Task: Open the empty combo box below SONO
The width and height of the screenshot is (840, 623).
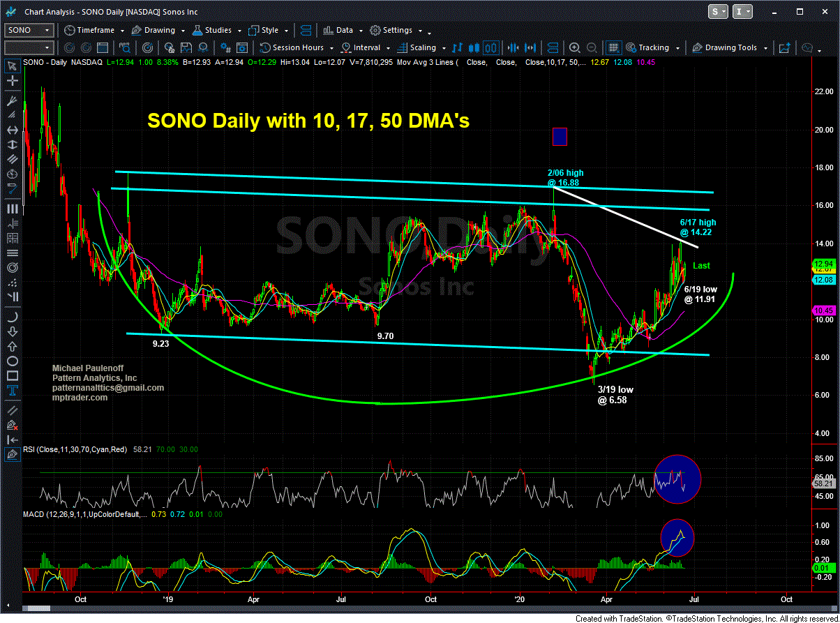Action: tap(29, 47)
